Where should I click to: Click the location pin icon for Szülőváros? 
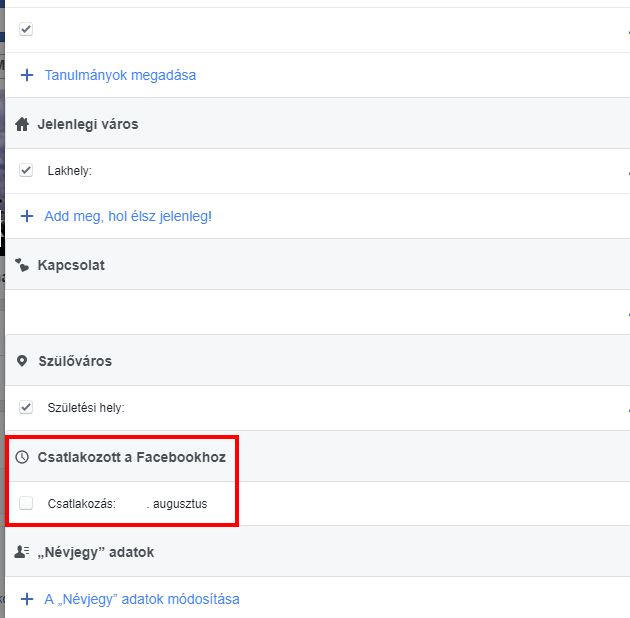[x=22, y=360]
